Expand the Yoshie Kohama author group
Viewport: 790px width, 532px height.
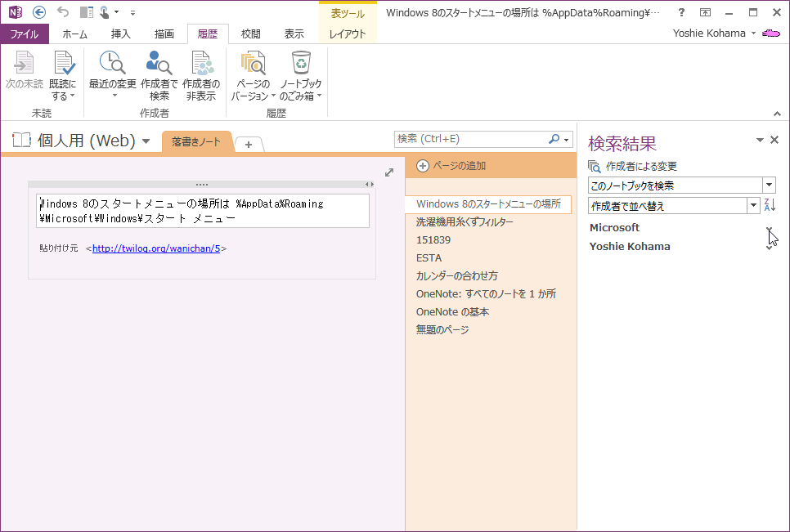click(x=770, y=247)
